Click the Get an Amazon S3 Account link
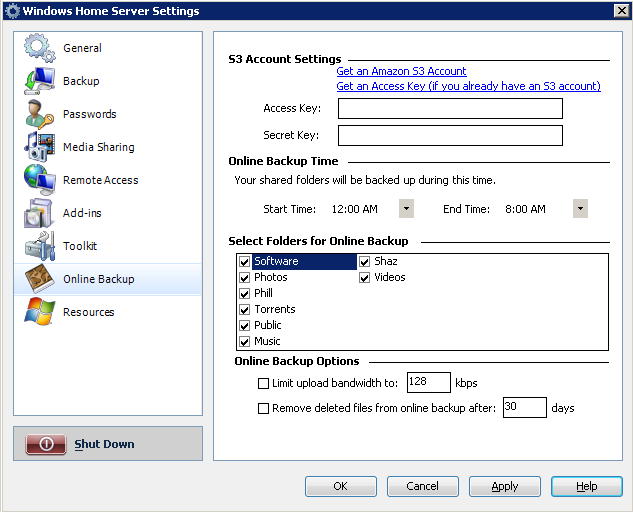The image size is (633, 512). pyautogui.click(x=401, y=71)
